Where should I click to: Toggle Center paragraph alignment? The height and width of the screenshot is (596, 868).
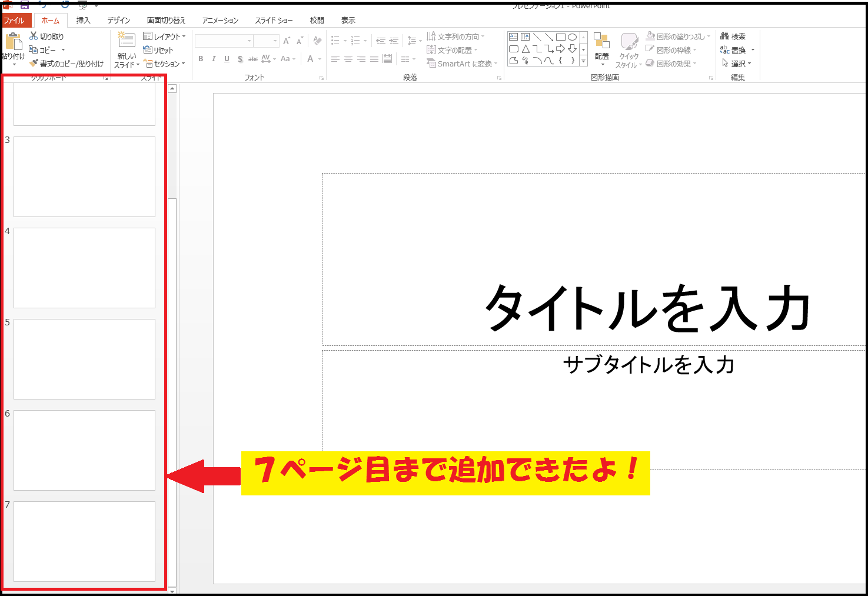point(348,59)
